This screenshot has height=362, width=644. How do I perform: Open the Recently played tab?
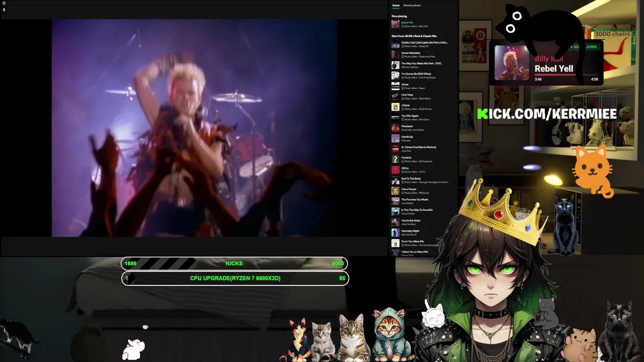click(412, 6)
